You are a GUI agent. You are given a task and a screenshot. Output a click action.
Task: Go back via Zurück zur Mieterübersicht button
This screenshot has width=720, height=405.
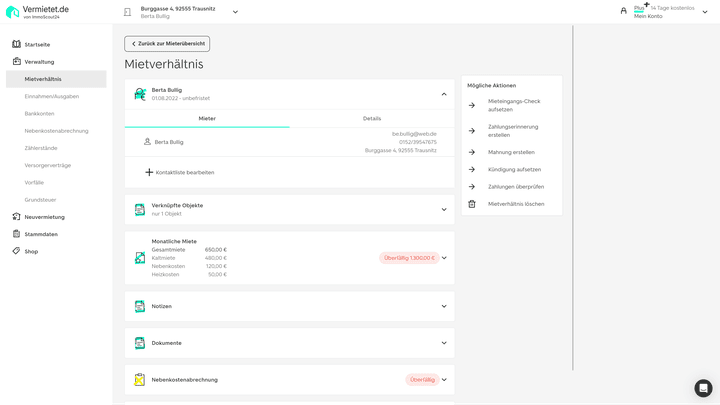[167, 44]
